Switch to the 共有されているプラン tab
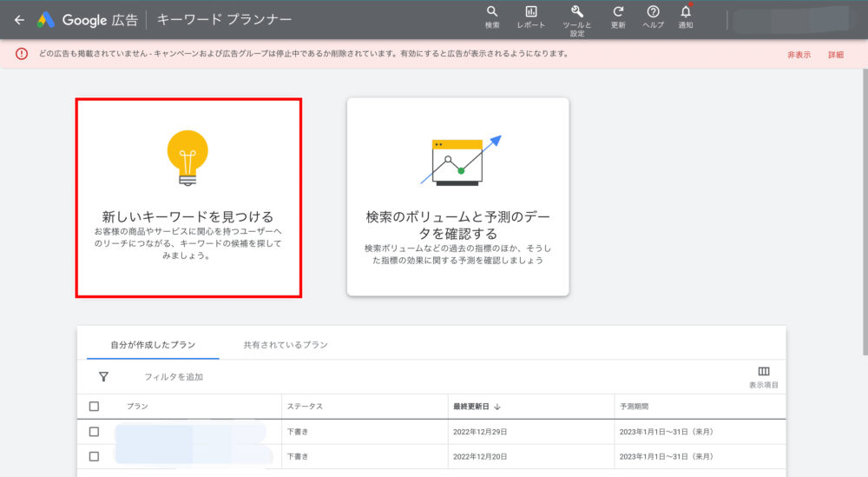868x477 pixels. coord(286,345)
